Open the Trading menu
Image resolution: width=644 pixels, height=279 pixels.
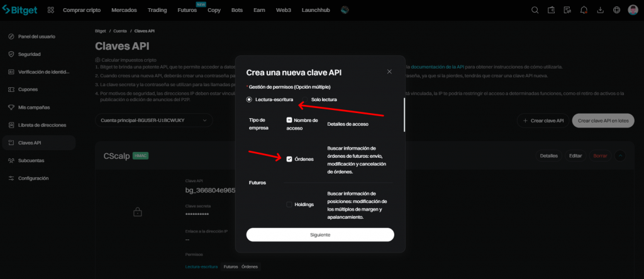157,10
